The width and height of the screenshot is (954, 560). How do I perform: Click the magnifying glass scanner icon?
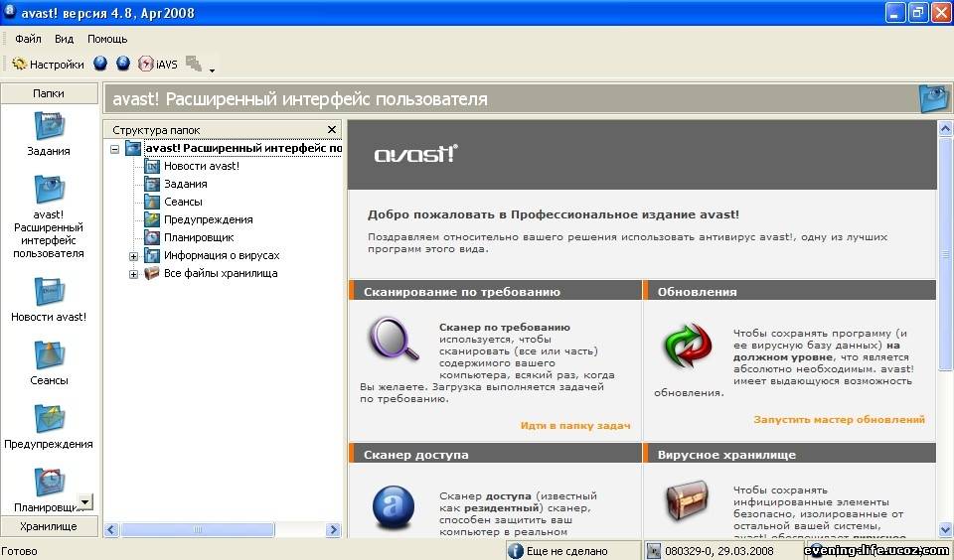(x=394, y=339)
